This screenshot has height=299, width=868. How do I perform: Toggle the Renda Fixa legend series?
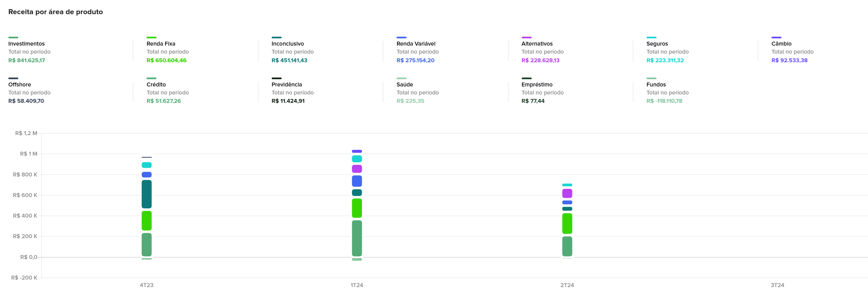[161, 44]
